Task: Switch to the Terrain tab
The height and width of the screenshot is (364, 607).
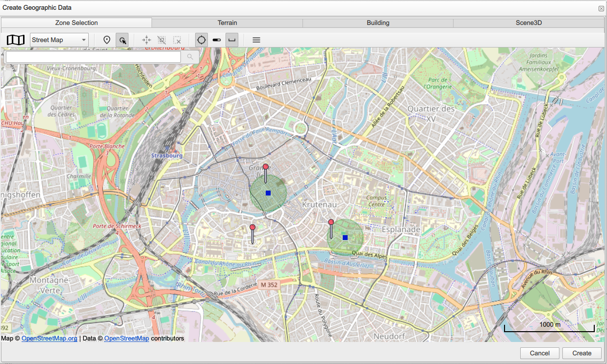Action: (x=227, y=23)
